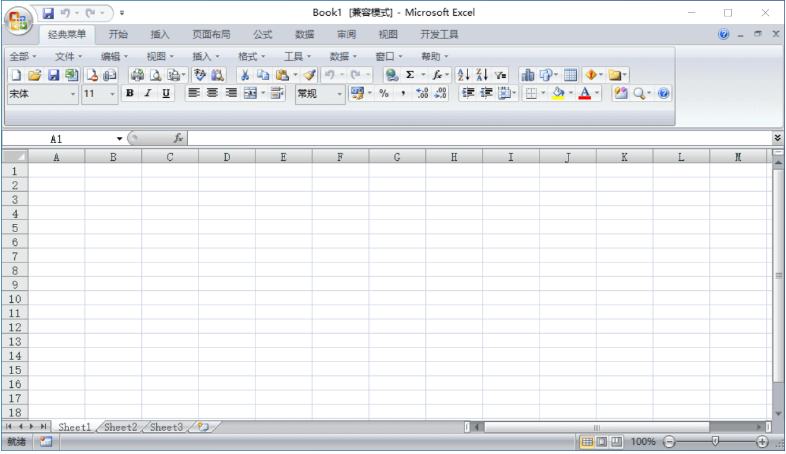Open borders dropdown arrow
Viewport: 786px width, 454px height.
543,93
